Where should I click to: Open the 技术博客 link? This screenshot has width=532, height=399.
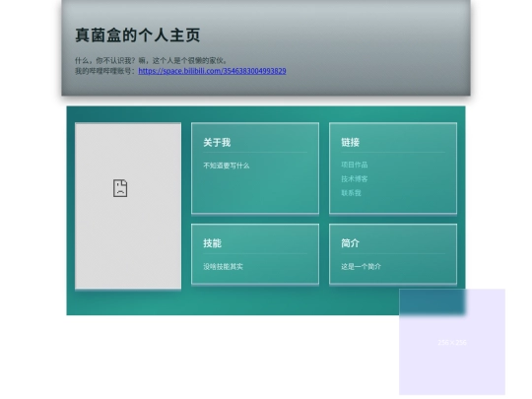(x=355, y=178)
